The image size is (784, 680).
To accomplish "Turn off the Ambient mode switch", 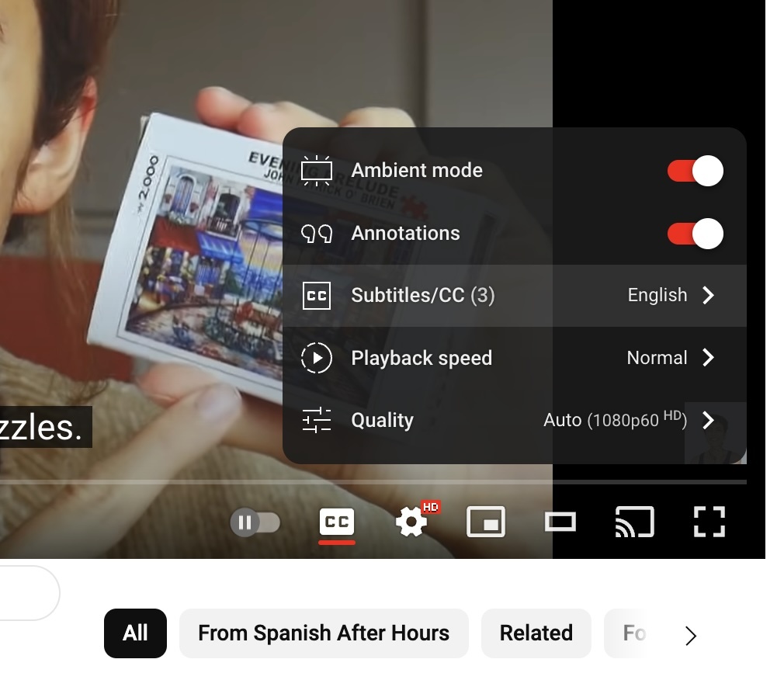I will (x=695, y=171).
